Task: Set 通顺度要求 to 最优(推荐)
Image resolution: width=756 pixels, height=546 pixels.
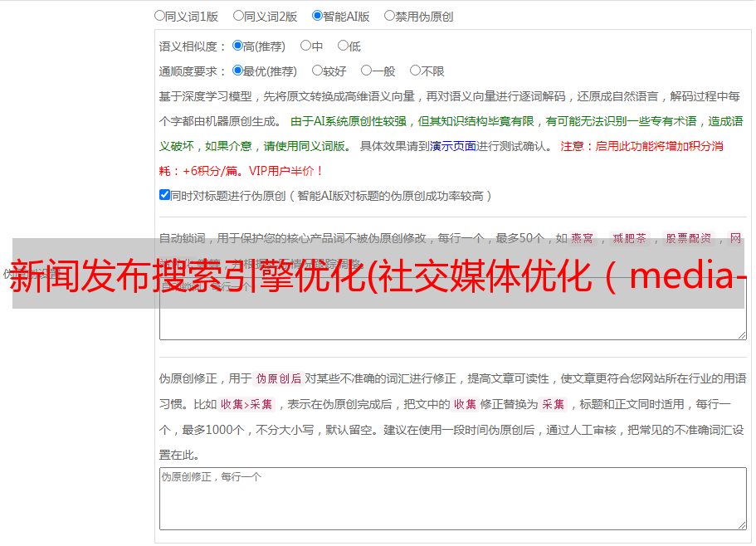Action: [237, 71]
